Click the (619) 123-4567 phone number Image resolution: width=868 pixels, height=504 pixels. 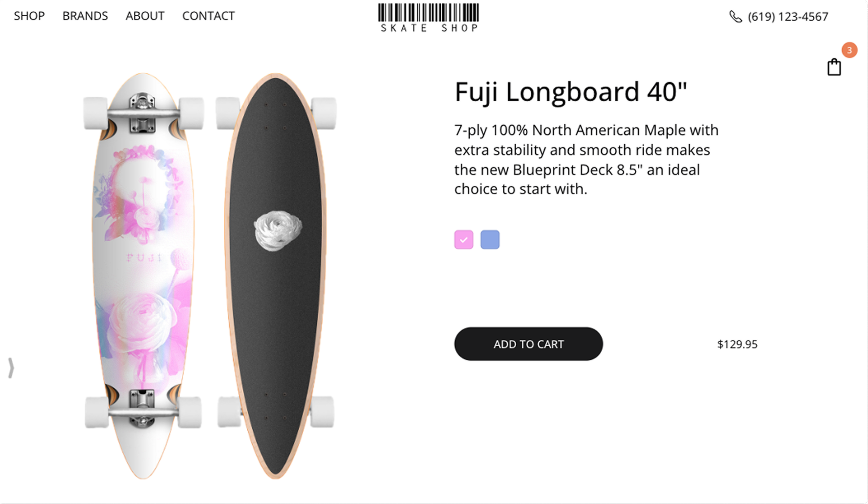tap(788, 17)
